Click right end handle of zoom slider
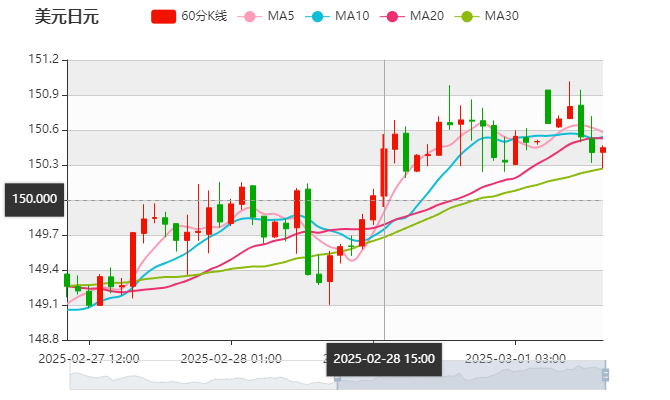The height and width of the screenshot is (400, 670). click(608, 375)
